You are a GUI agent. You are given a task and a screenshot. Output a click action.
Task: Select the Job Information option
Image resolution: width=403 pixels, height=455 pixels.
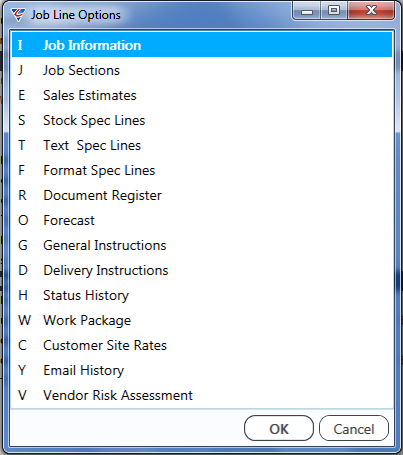coord(202,45)
